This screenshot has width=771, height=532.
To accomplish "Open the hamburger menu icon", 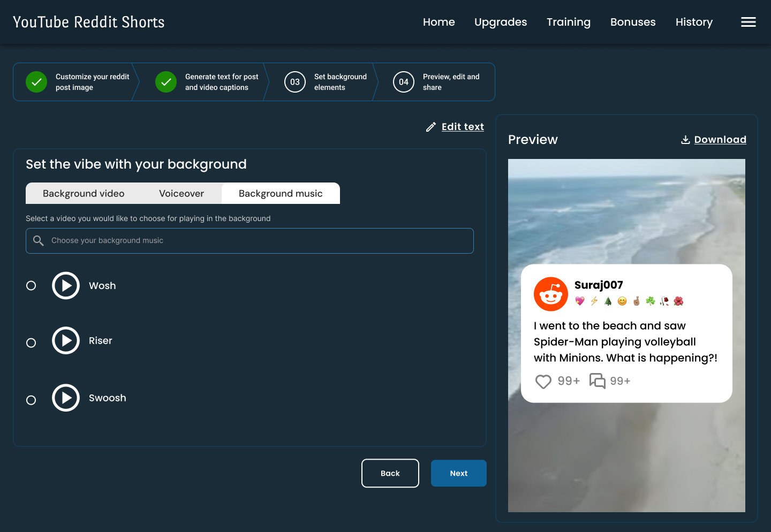I will [748, 22].
